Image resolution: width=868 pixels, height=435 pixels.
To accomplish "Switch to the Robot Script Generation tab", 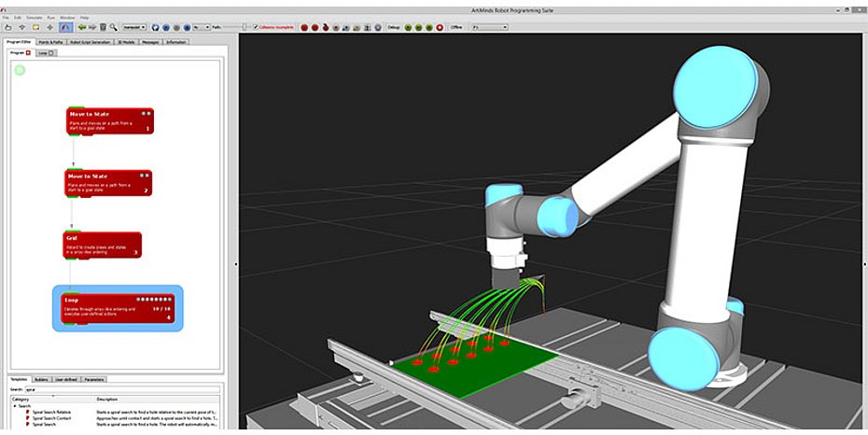I will (91, 42).
